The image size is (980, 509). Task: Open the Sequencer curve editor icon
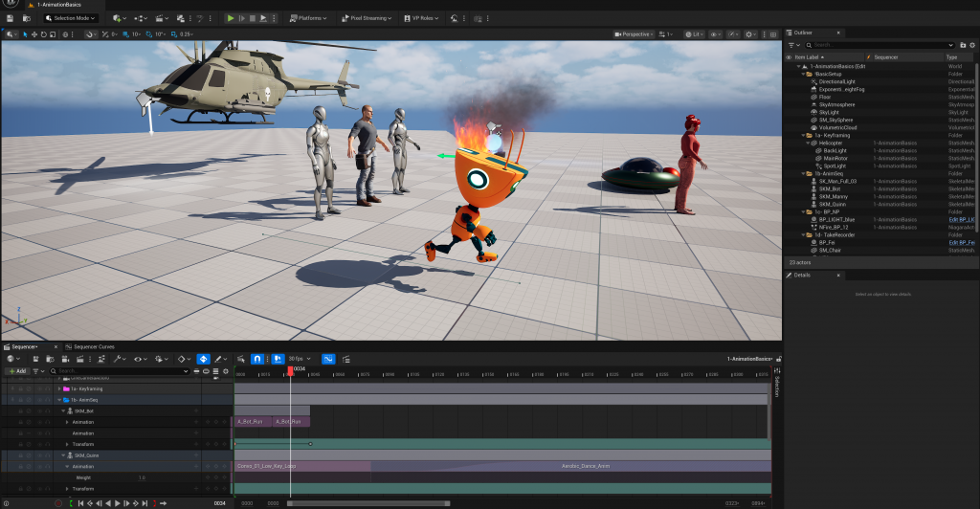click(328, 359)
